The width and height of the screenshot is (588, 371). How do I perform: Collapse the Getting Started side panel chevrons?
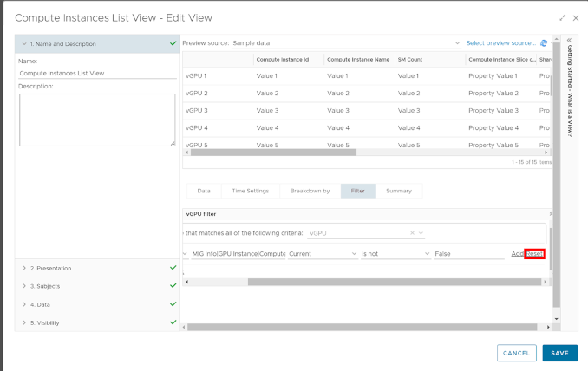click(x=569, y=40)
